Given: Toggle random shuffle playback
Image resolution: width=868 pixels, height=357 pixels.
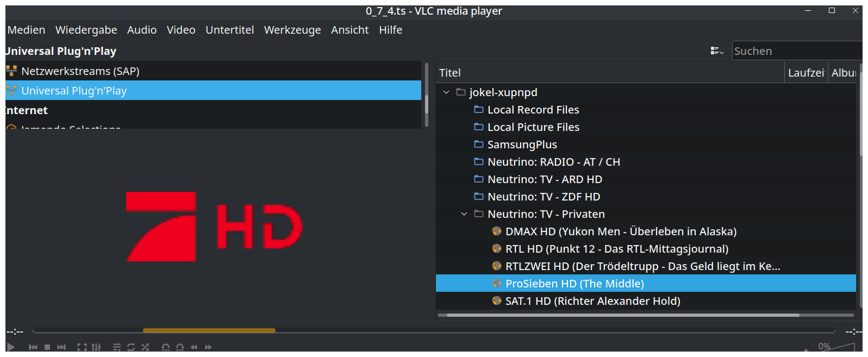Looking at the screenshot, I should (145, 347).
